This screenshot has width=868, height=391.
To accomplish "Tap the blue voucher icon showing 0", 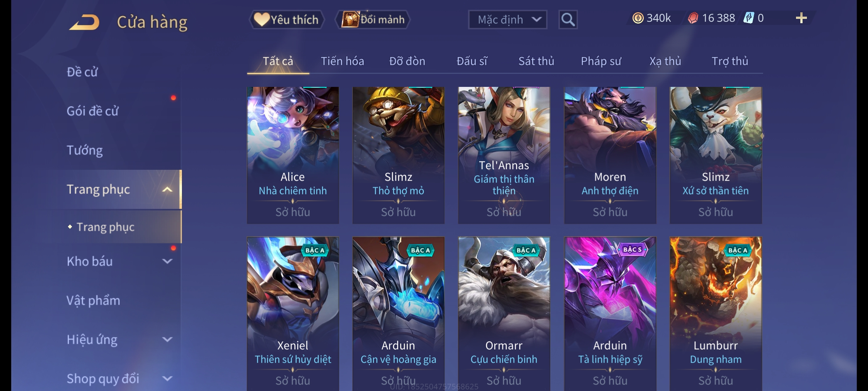I will [748, 18].
